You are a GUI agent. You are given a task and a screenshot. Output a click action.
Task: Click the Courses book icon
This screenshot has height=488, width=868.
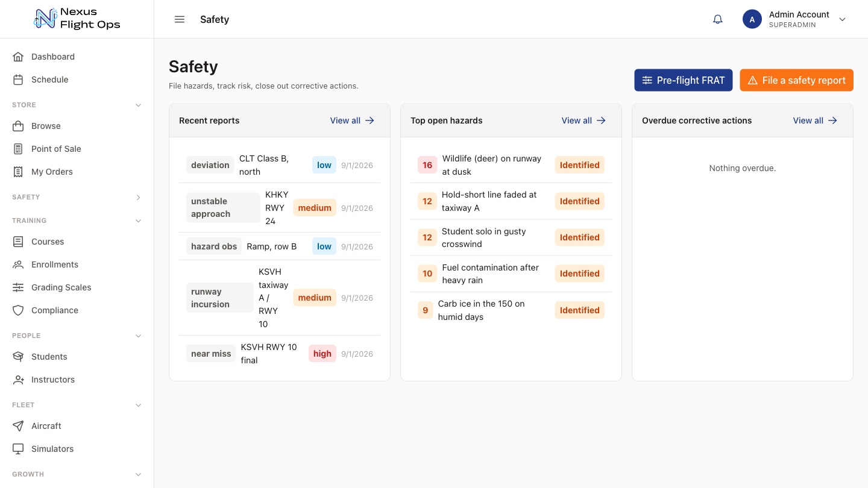[18, 242]
